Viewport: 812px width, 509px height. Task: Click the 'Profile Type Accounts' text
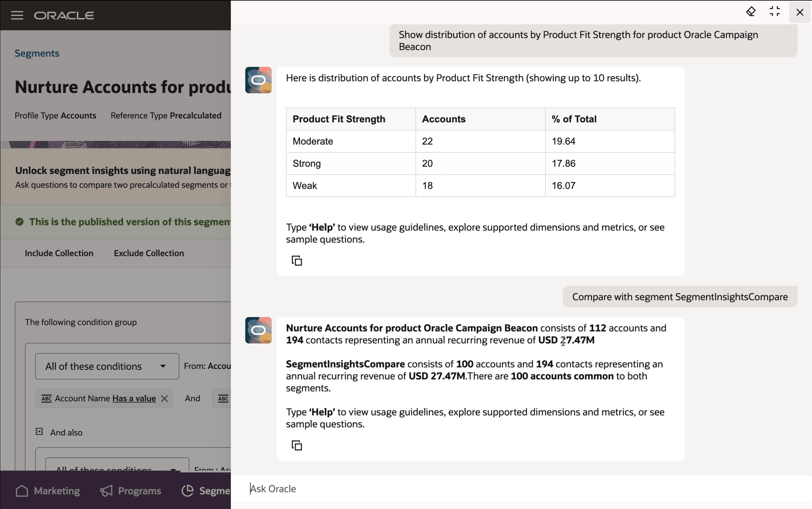pos(55,116)
